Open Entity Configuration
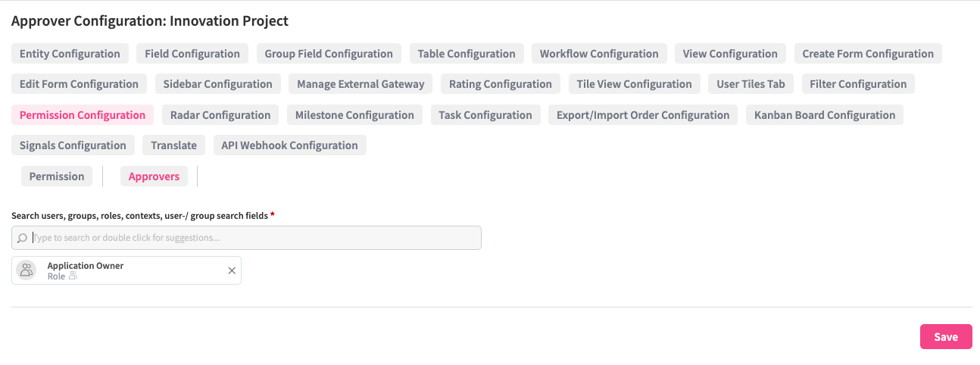The image size is (980, 365). [70, 54]
